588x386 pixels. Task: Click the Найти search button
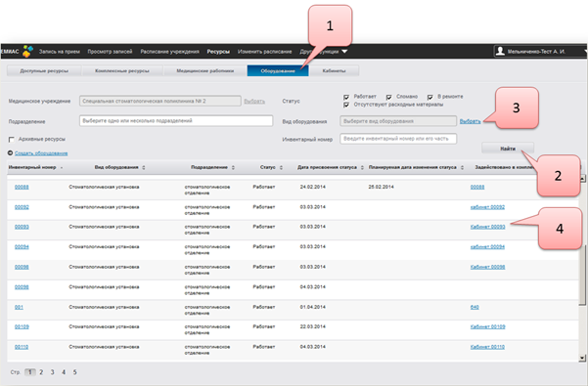pyautogui.click(x=508, y=149)
